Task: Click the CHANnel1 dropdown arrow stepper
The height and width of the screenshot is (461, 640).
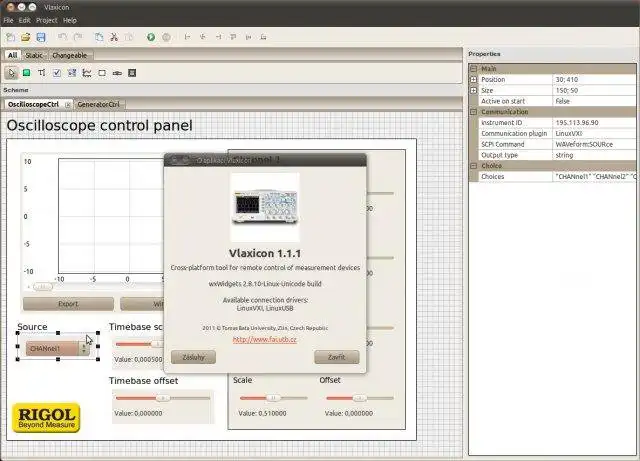Action: pos(84,348)
